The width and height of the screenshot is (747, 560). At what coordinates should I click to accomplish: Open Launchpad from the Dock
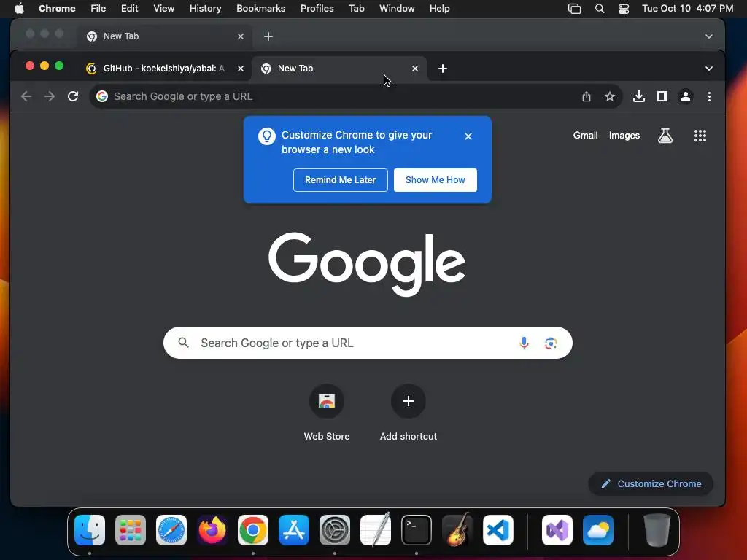(131, 530)
